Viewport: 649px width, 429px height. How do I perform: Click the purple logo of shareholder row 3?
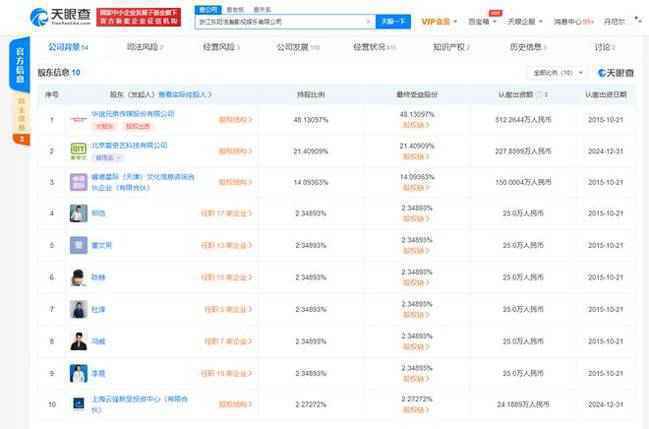point(79,182)
